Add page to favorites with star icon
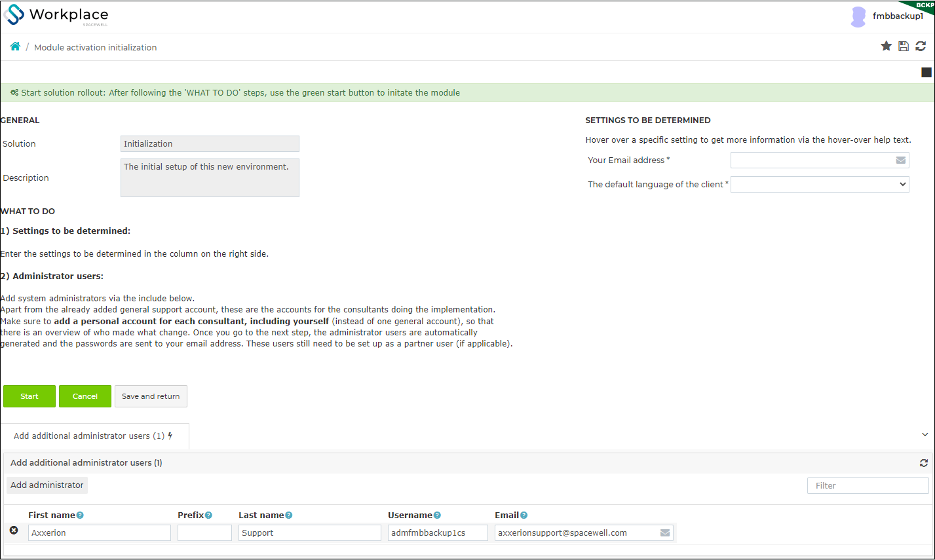This screenshot has width=935, height=560. point(886,46)
